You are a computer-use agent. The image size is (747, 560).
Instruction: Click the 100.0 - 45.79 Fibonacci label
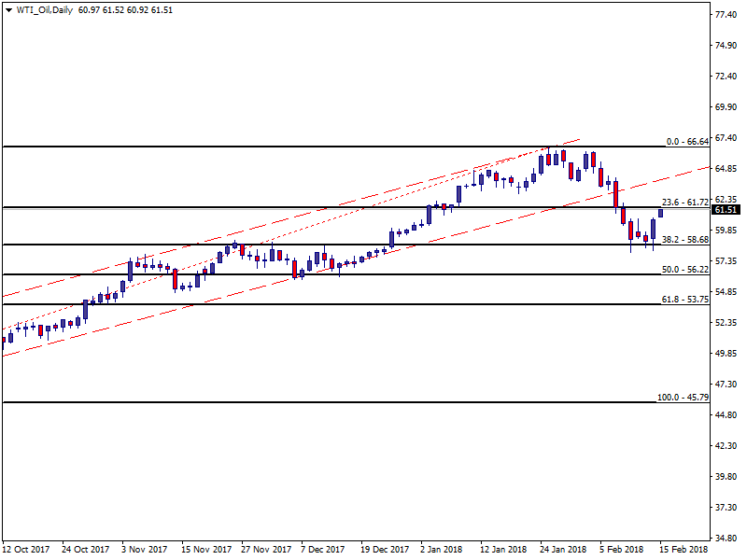(684, 398)
